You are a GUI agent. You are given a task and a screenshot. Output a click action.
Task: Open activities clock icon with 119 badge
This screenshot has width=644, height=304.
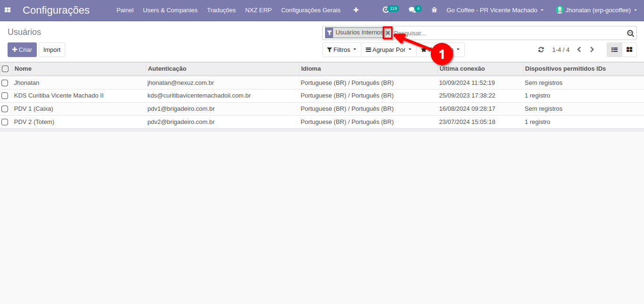coord(386,10)
